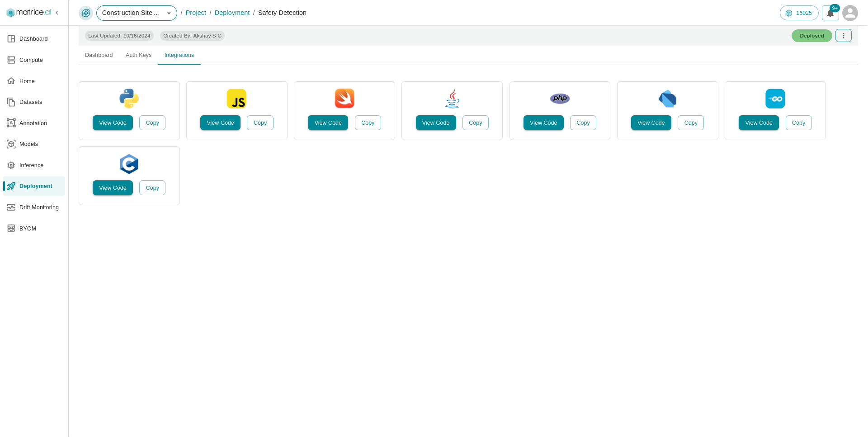Select the Integrations tab
868x437 pixels.
click(179, 55)
